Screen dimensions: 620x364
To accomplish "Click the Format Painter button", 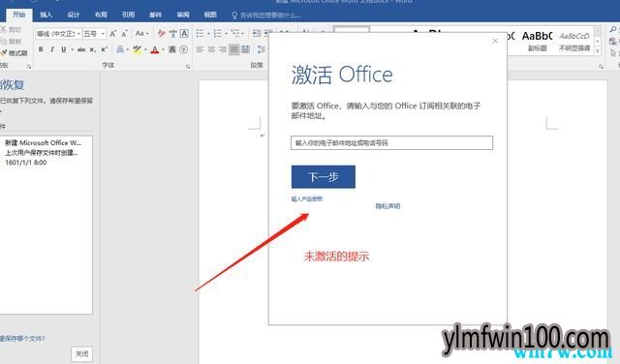I will tap(15, 53).
